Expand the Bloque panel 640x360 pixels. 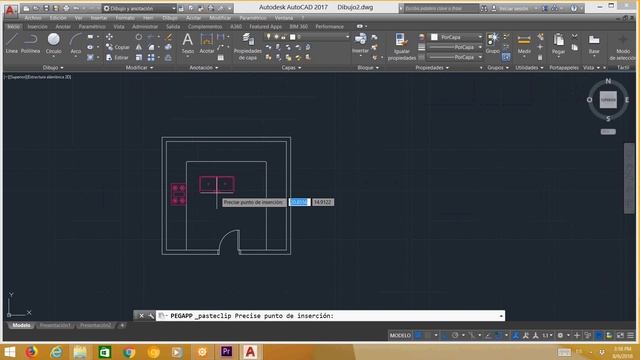coord(368,68)
